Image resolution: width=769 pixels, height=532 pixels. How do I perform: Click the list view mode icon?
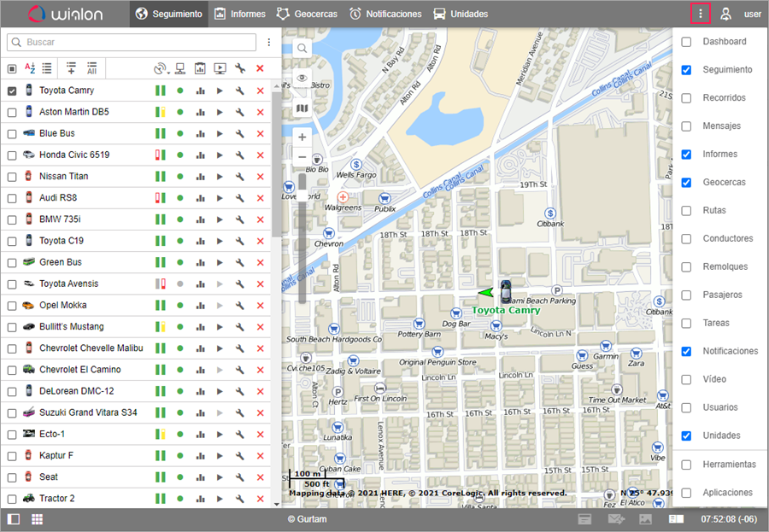tap(47, 68)
